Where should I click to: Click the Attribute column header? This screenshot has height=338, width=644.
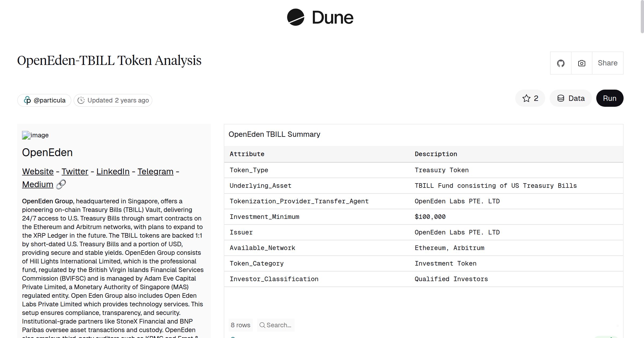pos(247,154)
